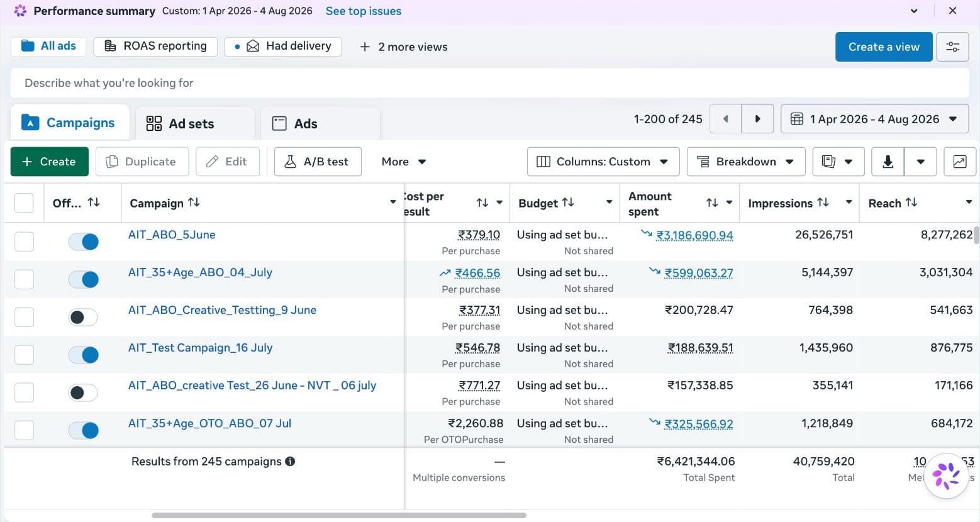Turn on AIT_ABO_Creative_Testting_9 June campaign
Screen dimensions: 980x522
pos(84,317)
